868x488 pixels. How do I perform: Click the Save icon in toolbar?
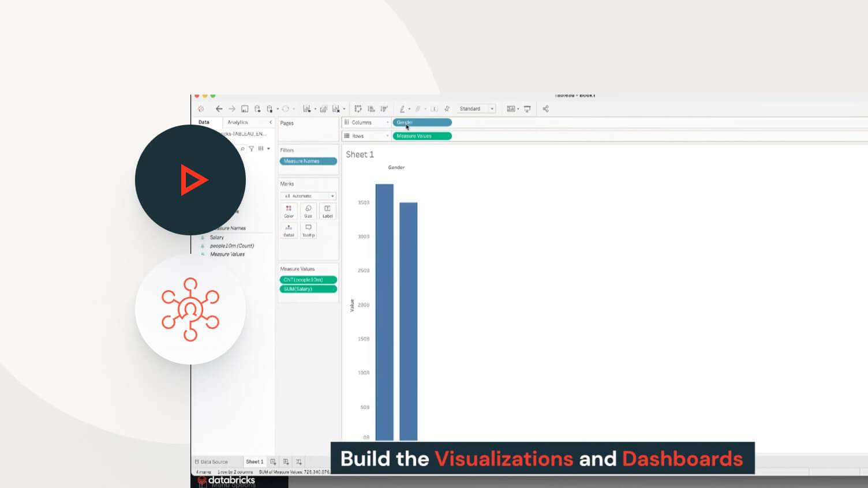(245, 109)
